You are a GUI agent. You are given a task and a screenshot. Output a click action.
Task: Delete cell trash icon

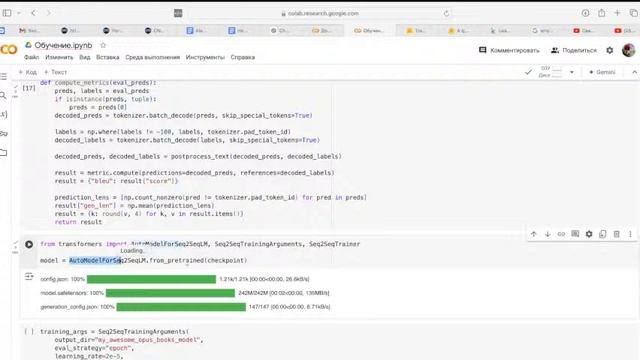click(x=617, y=234)
